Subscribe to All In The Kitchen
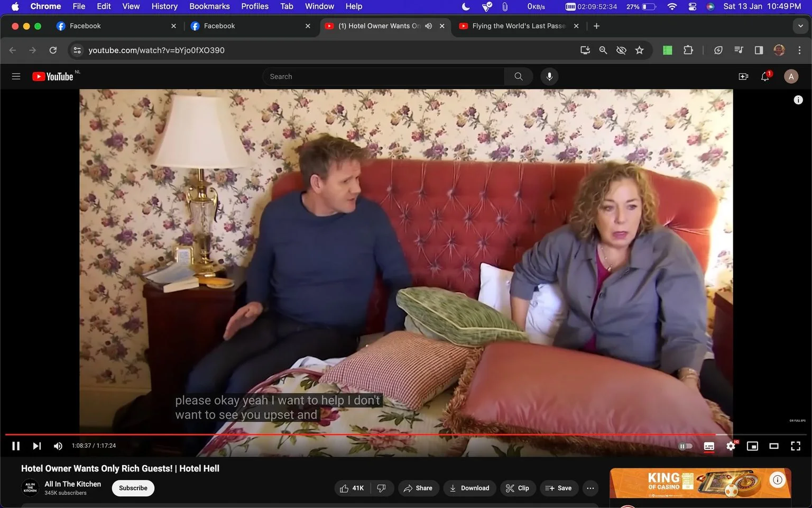Image resolution: width=812 pixels, height=508 pixels. [133, 488]
